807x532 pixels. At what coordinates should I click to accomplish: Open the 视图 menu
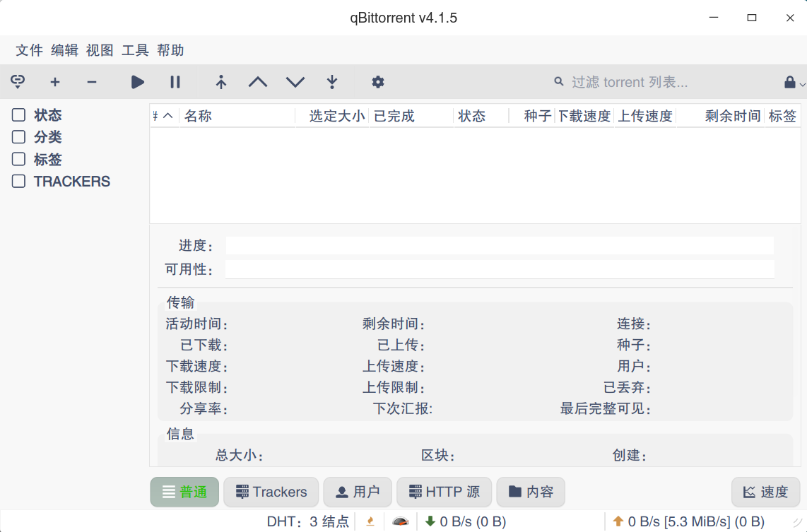point(100,50)
